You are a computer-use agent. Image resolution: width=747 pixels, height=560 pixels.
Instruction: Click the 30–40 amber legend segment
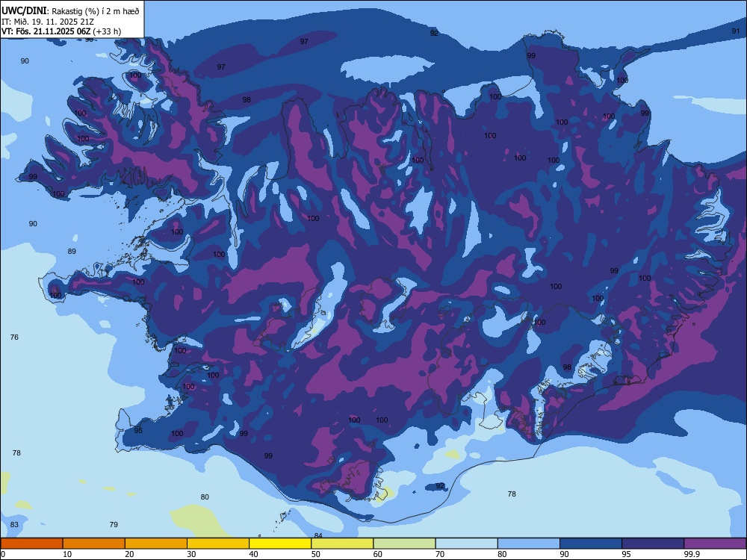click(218, 544)
